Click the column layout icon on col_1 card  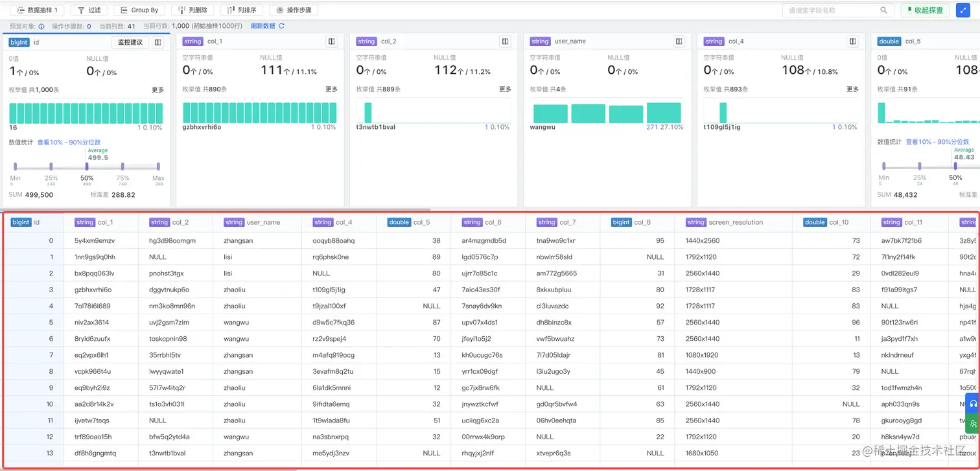pyautogui.click(x=331, y=41)
